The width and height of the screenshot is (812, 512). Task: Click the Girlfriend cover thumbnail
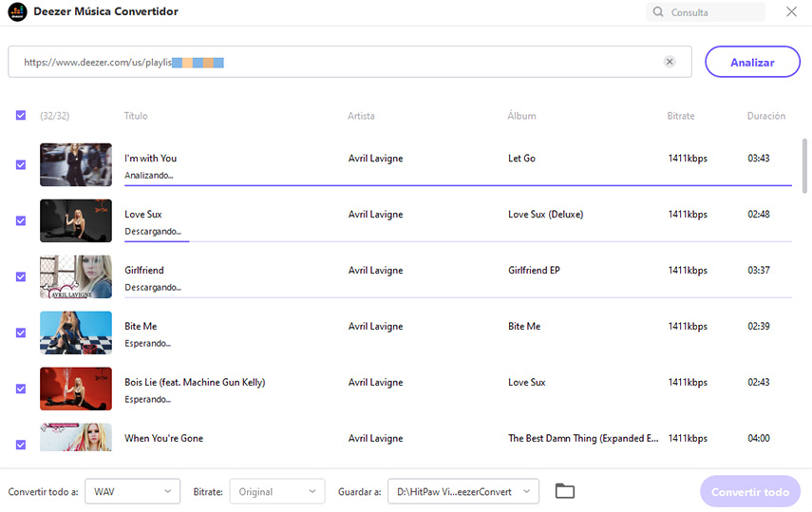pyautogui.click(x=76, y=276)
